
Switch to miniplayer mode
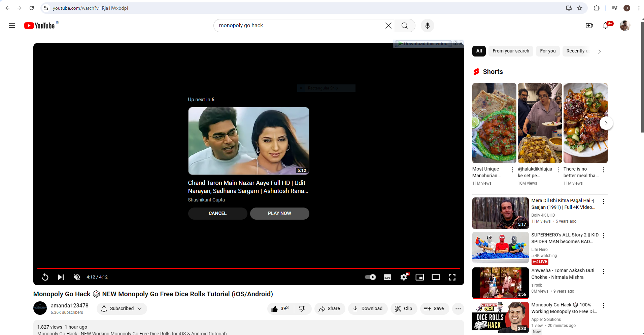click(x=420, y=277)
